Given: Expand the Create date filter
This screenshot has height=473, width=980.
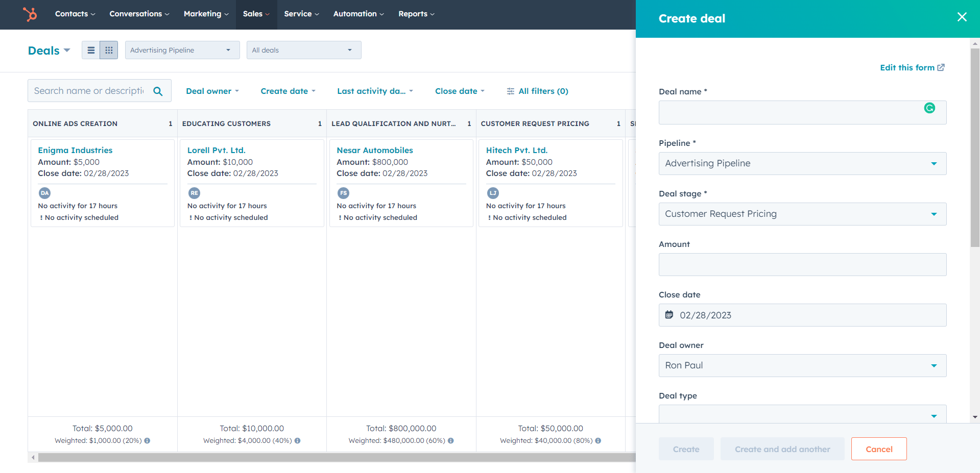Looking at the screenshot, I should pos(288,91).
